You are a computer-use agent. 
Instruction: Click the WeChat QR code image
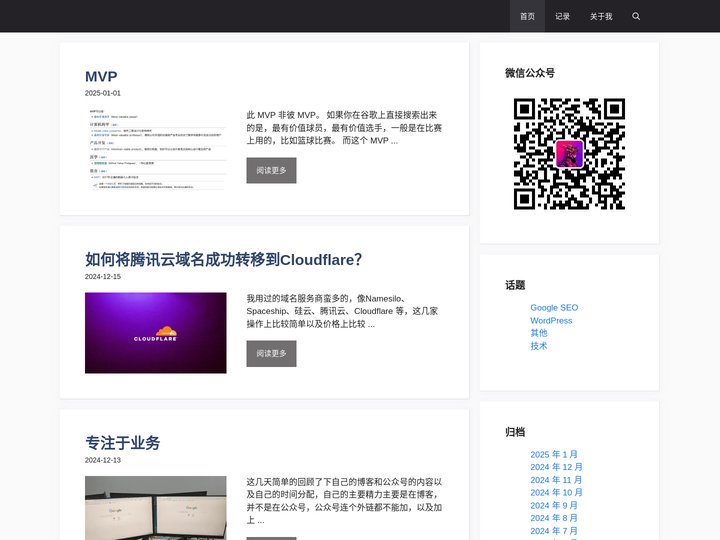569,154
